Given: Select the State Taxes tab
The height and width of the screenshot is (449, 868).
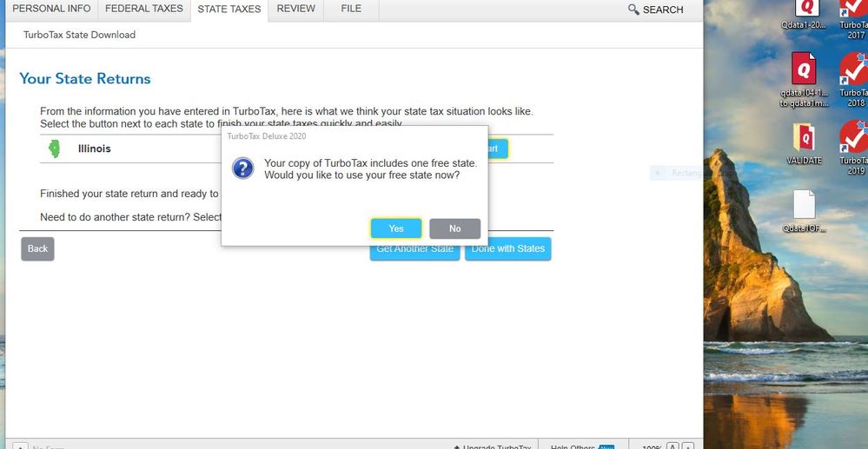Looking at the screenshot, I should tap(229, 10).
